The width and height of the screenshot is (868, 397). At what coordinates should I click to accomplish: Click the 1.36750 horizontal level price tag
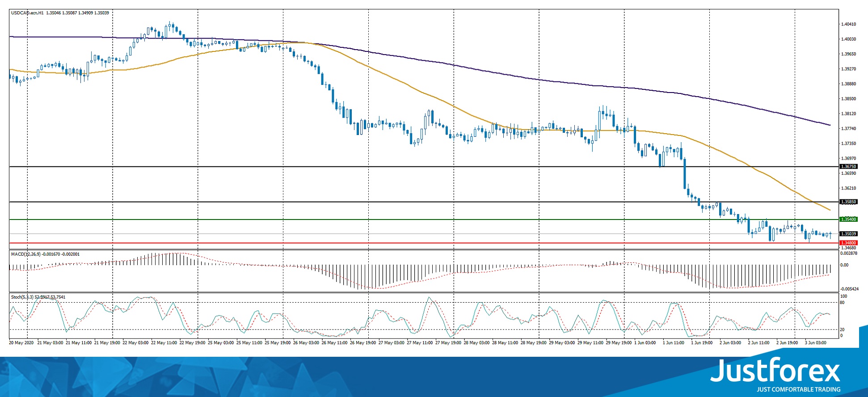coord(848,166)
